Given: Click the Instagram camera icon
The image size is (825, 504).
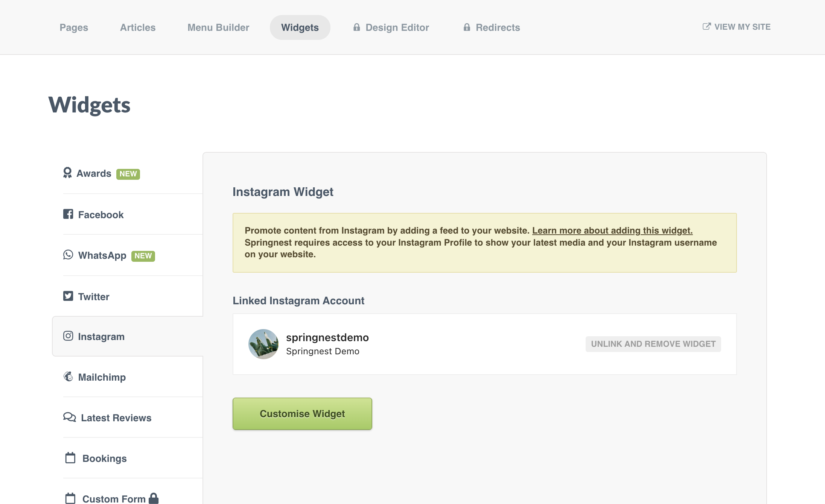Looking at the screenshot, I should click(x=68, y=336).
